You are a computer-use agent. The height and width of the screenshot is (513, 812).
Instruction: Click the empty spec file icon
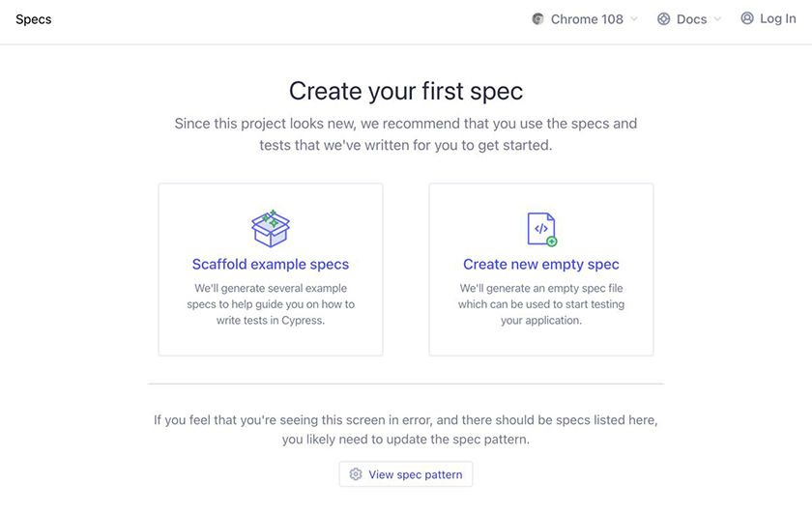(x=541, y=229)
